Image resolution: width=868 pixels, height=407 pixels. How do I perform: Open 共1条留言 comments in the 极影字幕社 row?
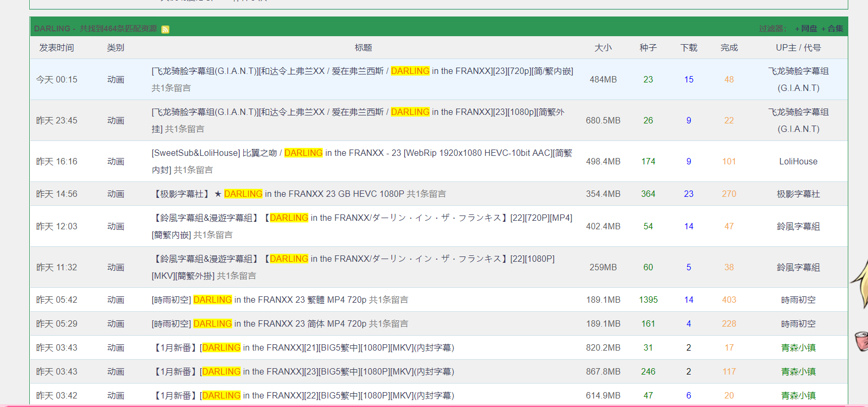[427, 194]
